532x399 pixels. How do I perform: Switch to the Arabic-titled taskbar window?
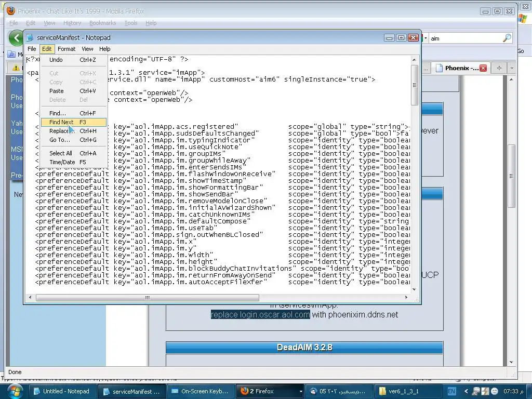[339, 391]
